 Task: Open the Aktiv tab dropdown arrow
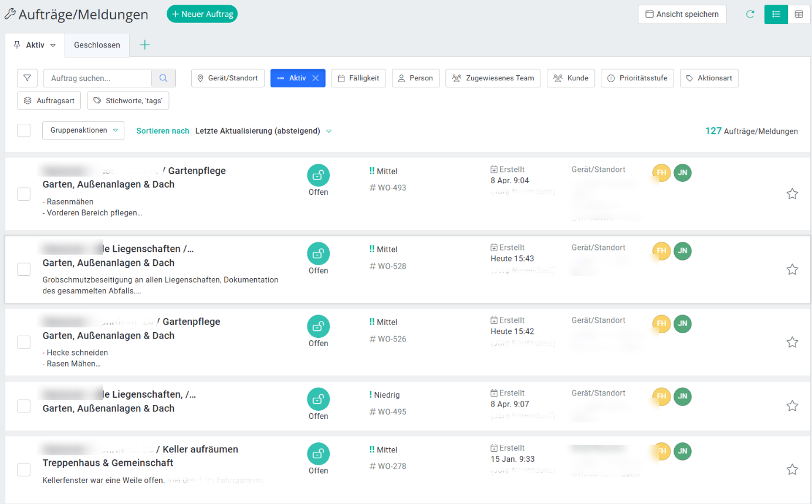pyautogui.click(x=53, y=45)
